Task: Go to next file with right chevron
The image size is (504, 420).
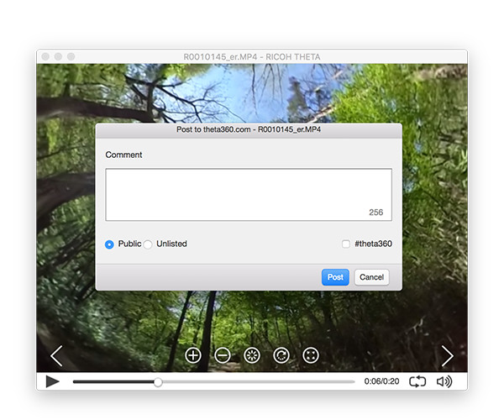Action: 447,356
